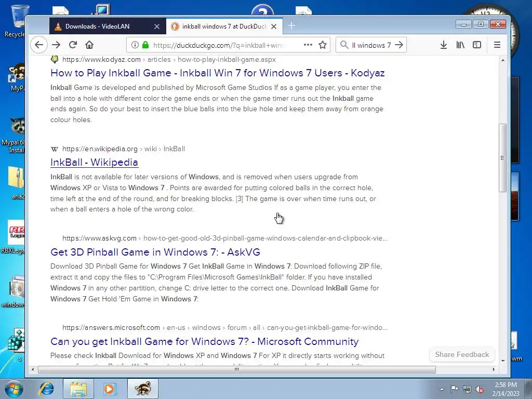Show site information icon in address bar
This screenshot has width=532, height=399.
point(135,45)
